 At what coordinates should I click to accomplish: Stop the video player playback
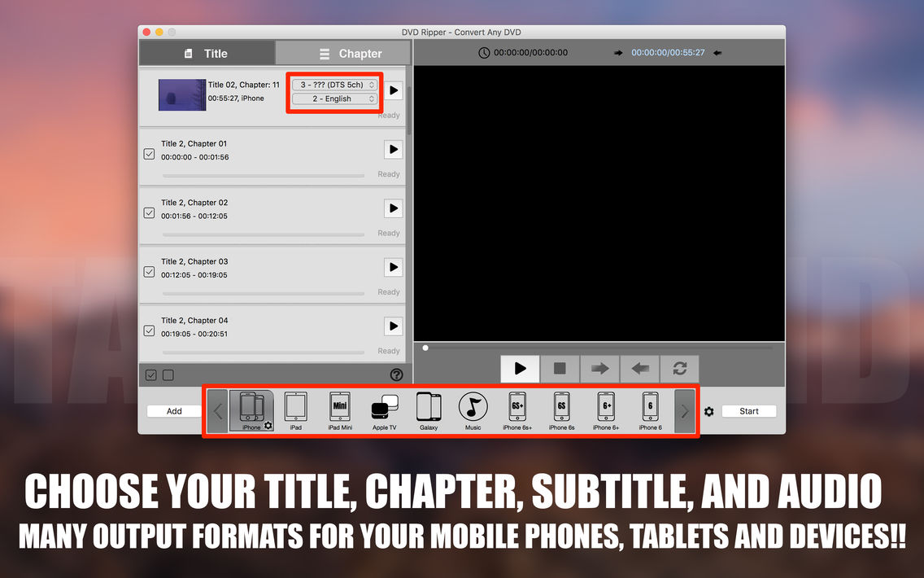click(x=560, y=369)
